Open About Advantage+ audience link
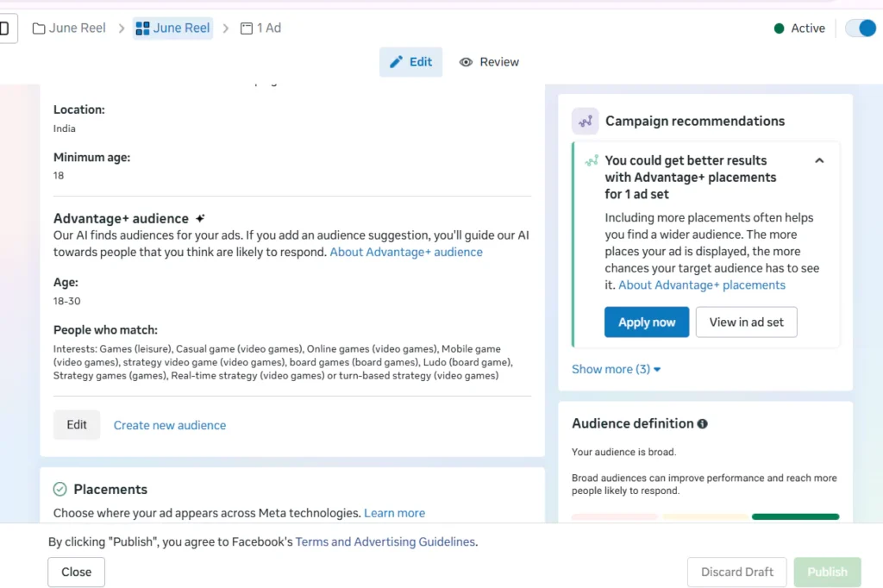Viewport: 883px width, 588px height. pos(406,253)
